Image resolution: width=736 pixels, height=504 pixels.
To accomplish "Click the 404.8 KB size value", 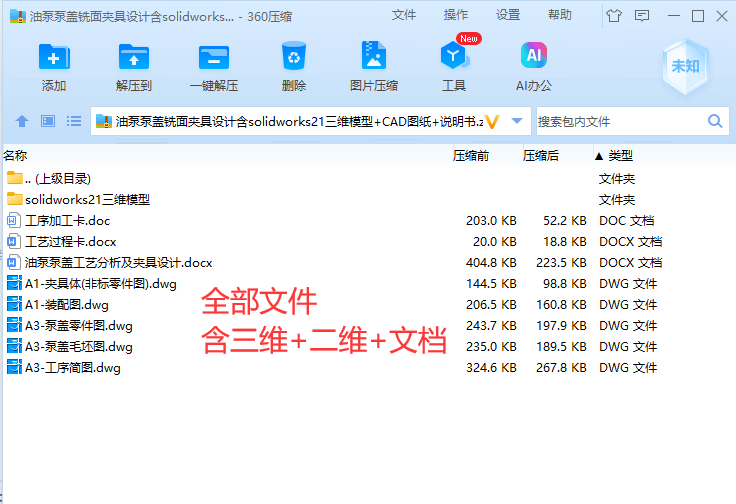I will coord(491,262).
